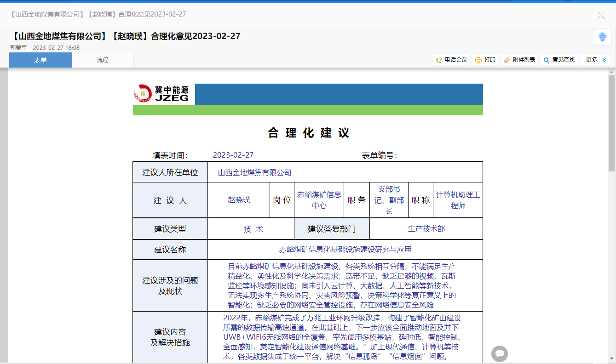Click the author name 郭爱军
Screen dimensions: 616x364
pyautogui.click(x=18, y=47)
